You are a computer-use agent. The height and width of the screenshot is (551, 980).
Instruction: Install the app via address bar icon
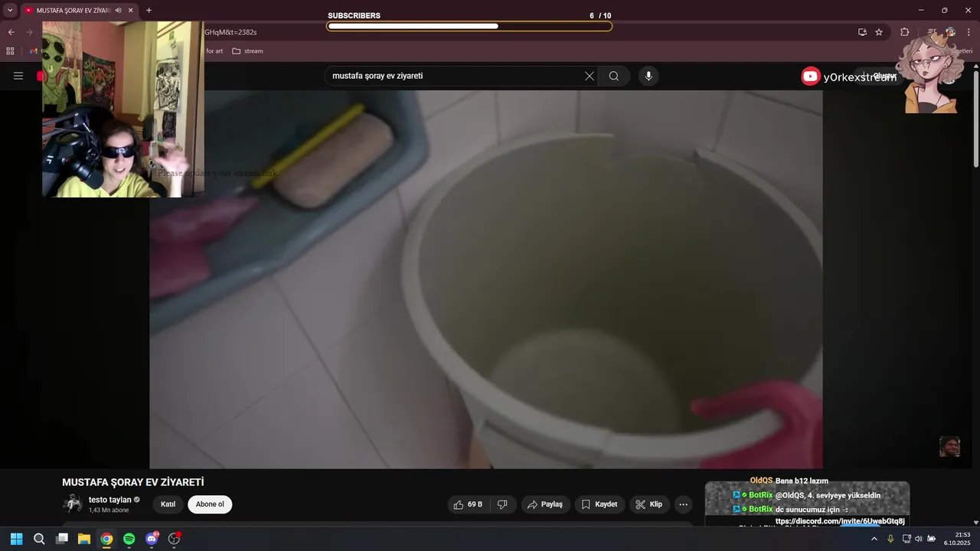tap(862, 32)
